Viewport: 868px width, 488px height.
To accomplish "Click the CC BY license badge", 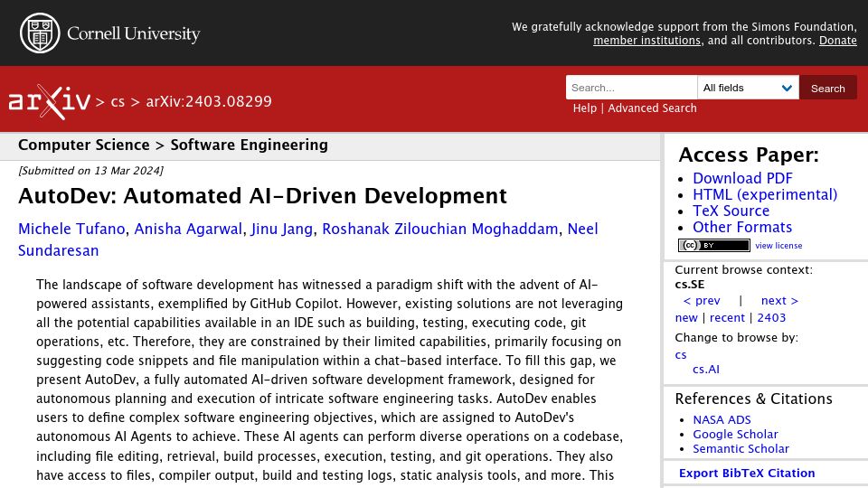I will click(x=714, y=245).
